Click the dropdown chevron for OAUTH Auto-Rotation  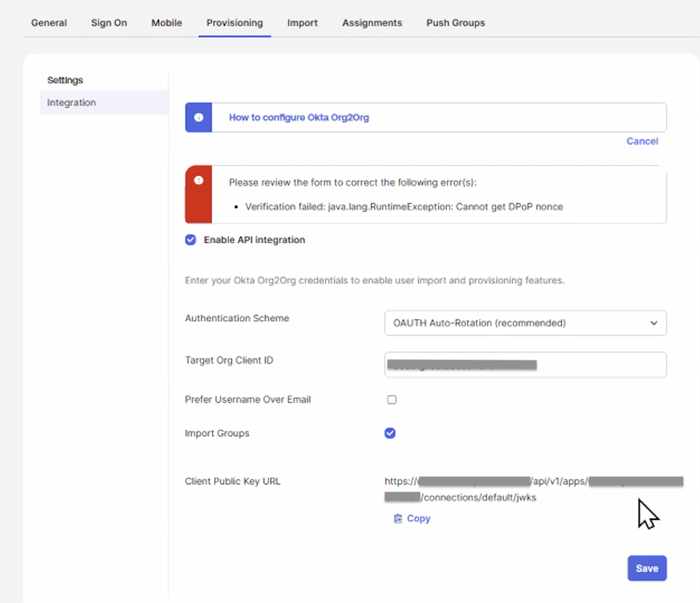click(653, 323)
